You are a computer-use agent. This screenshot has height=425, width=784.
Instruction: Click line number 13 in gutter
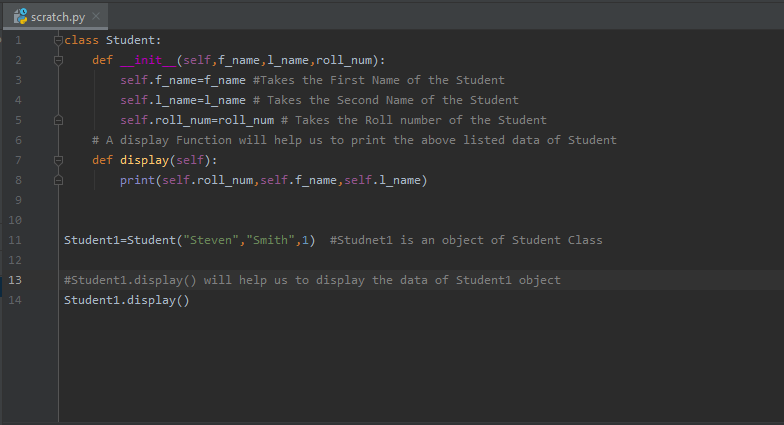pos(15,280)
